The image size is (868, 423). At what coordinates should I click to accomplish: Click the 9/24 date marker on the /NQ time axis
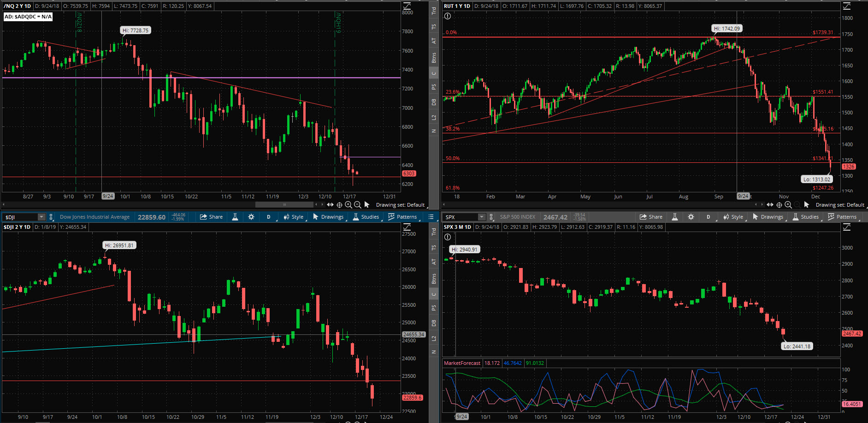pyautogui.click(x=108, y=196)
